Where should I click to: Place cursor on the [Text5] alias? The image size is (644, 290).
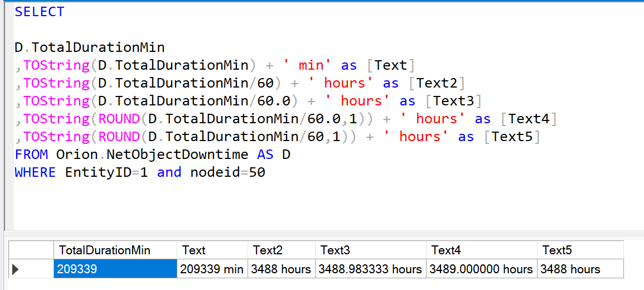tap(512, 137)
